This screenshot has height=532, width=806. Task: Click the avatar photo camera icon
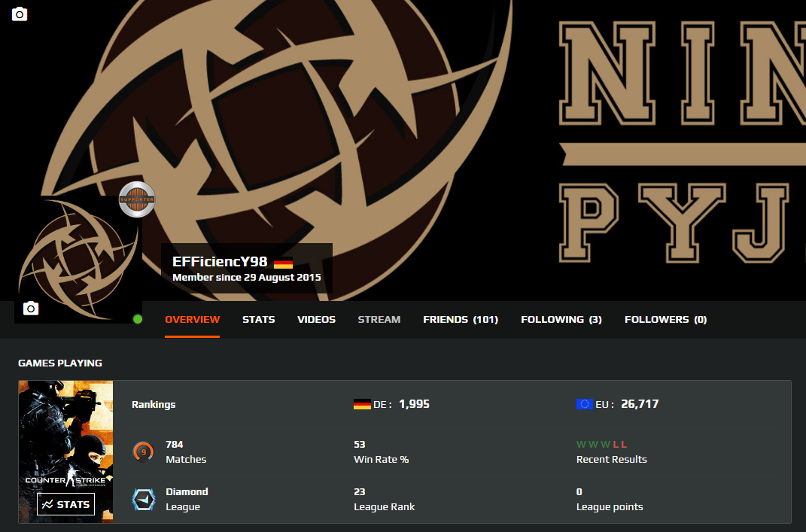click(x=31, y=308)
